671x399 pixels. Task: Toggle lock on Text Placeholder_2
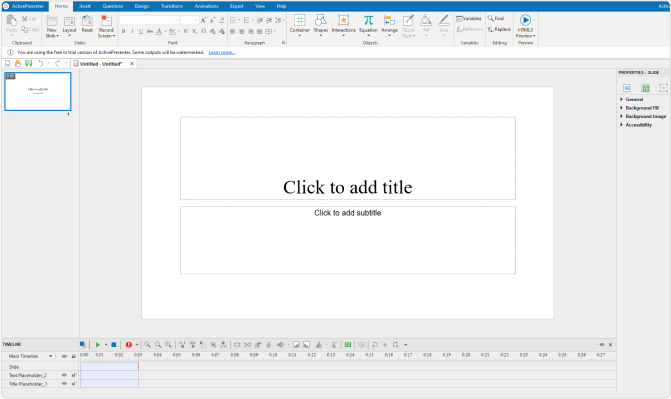pos(74,375)
